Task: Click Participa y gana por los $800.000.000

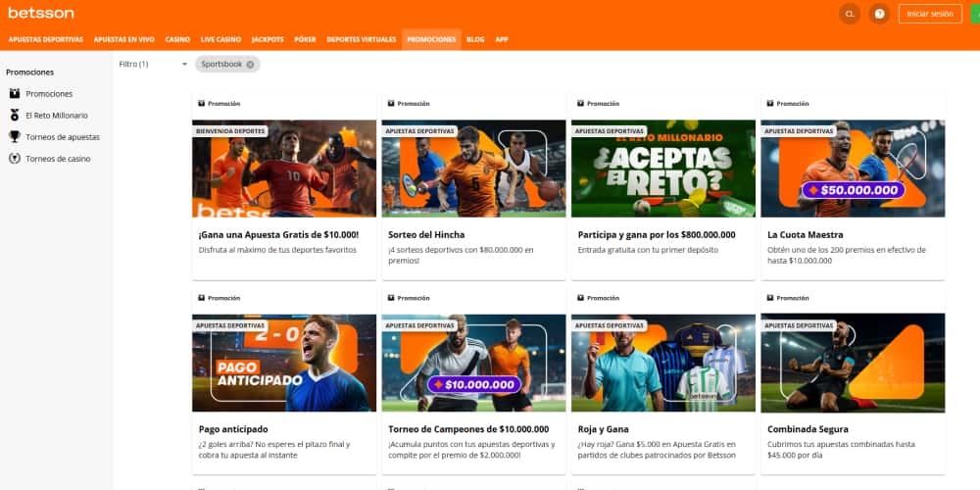Action: pyautogui.click(x=657, y=235)
